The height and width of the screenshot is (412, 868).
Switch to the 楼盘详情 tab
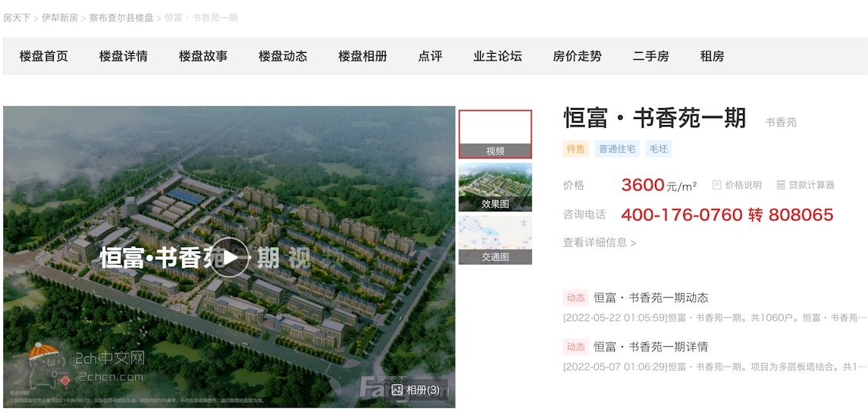(x=123, y=56)
